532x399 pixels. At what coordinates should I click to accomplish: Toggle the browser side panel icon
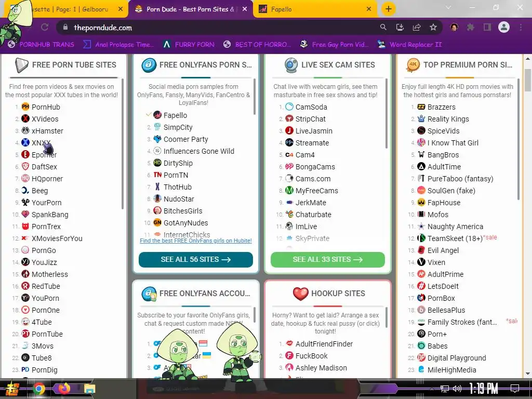[487, 27]
